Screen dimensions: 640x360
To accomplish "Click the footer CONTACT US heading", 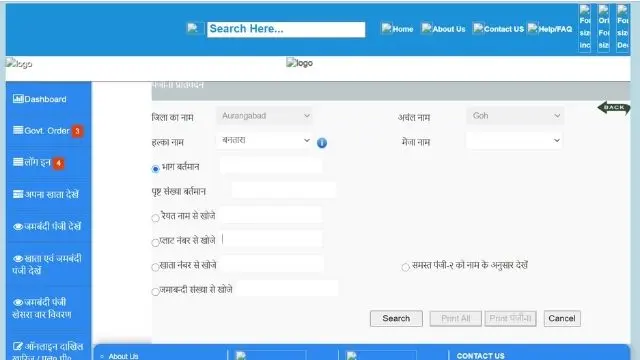I will coord(480,356).
